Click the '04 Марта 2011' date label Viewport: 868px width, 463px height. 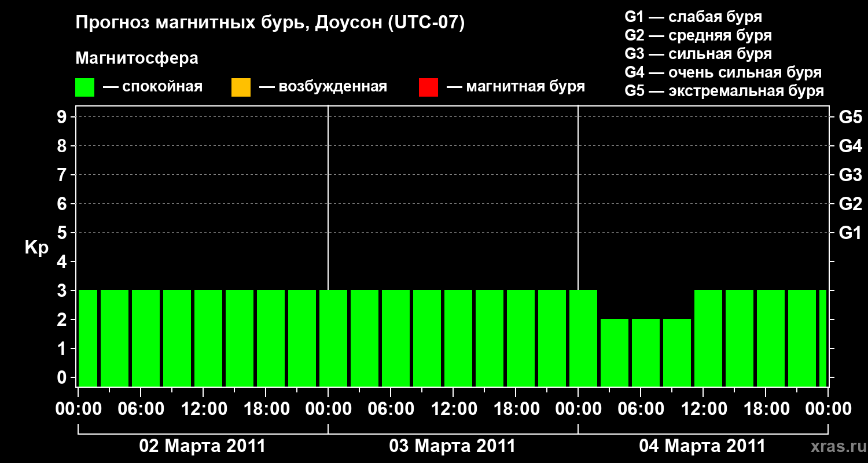click(703, 446)
